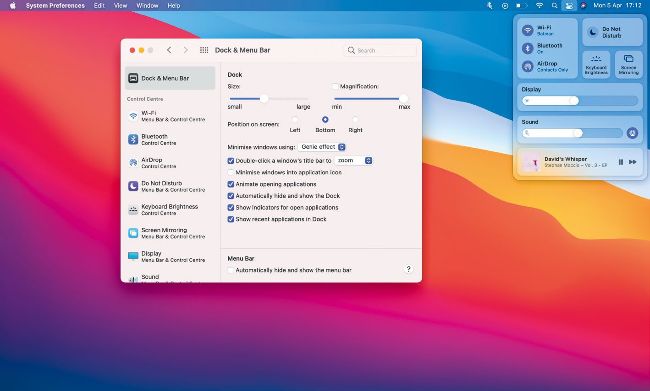
Task: Adjust Display brightness slider in Control Centre
Action: click(x=580, y=101)
